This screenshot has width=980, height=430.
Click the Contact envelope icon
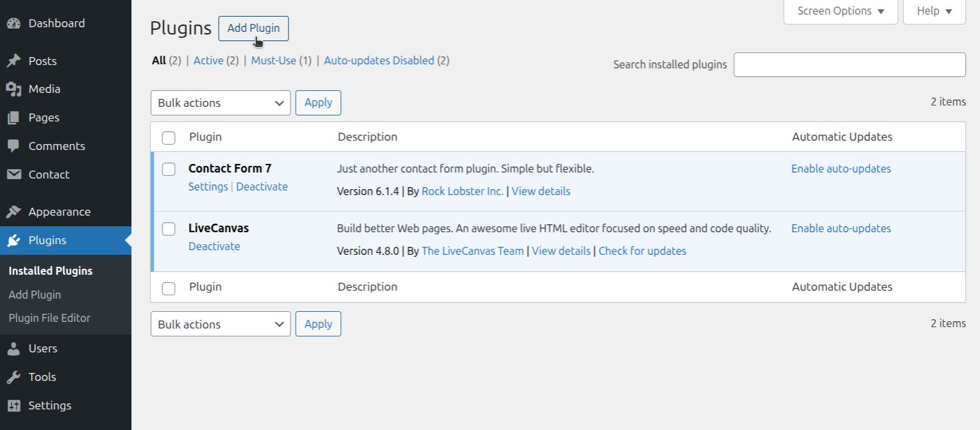[x=13, y=175]
